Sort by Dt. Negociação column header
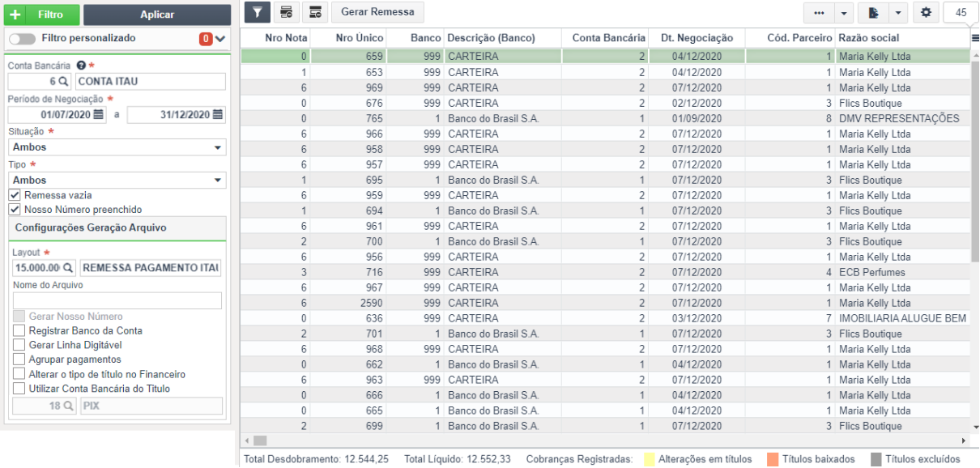Screen dimensions: 980x468 click(697, 38)
